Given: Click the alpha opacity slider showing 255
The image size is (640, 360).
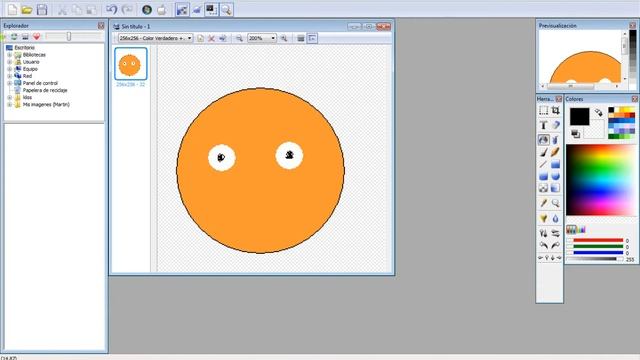Looking at the screenshot, I should click(x=595, y=259).
